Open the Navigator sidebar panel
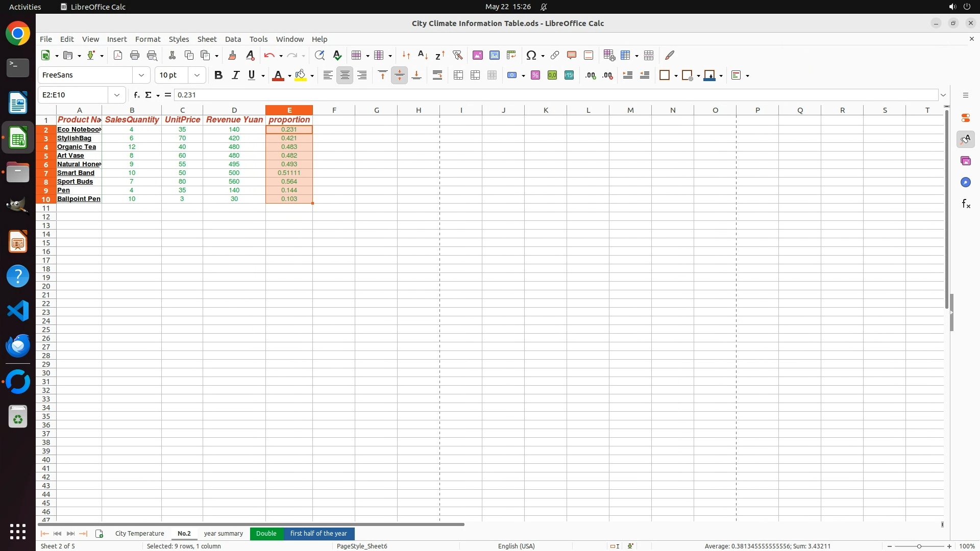 click(x=966, y=183)
